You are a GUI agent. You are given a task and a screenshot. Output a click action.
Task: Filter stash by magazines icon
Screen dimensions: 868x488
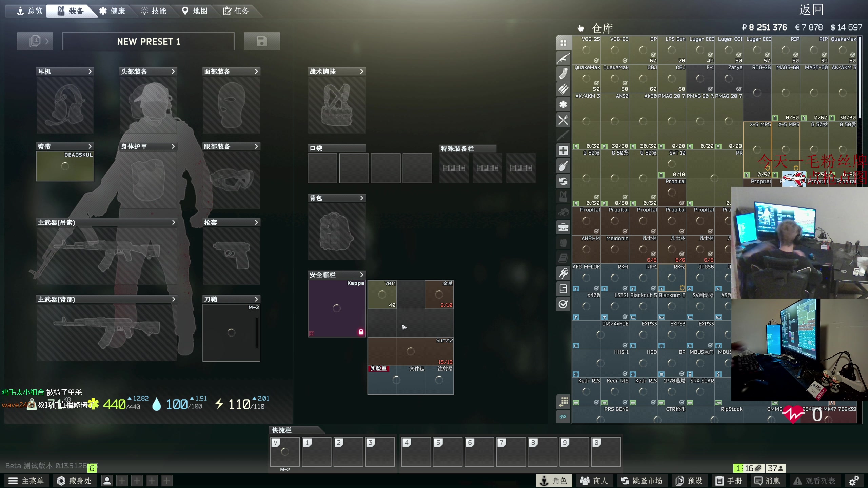pyautogui.click(x=563, y=74)
